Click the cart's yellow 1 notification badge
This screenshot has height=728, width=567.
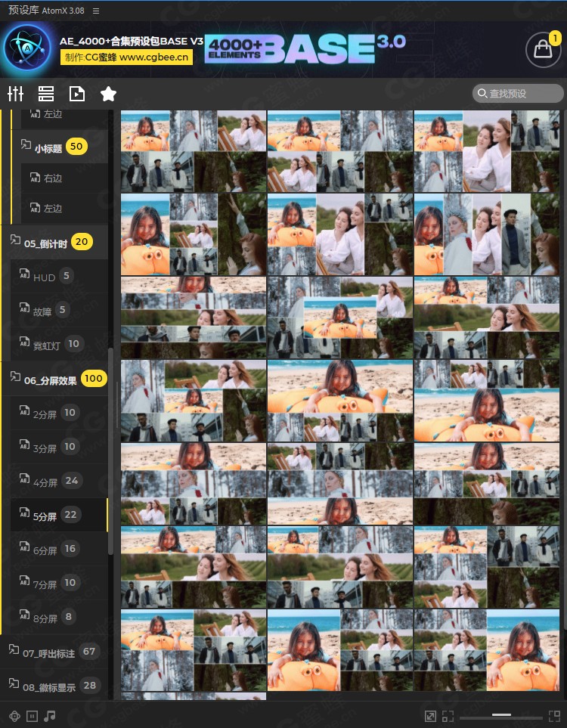coord(554,38)
